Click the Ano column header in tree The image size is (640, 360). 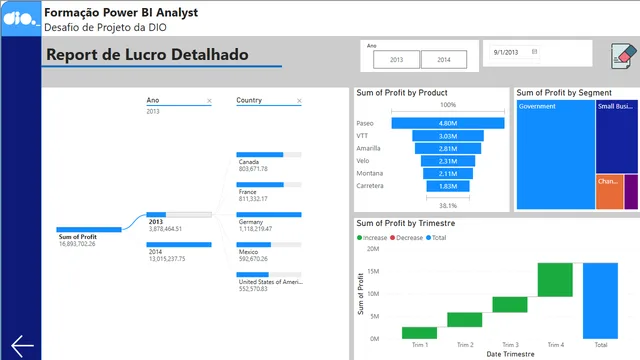pos(153,100)
